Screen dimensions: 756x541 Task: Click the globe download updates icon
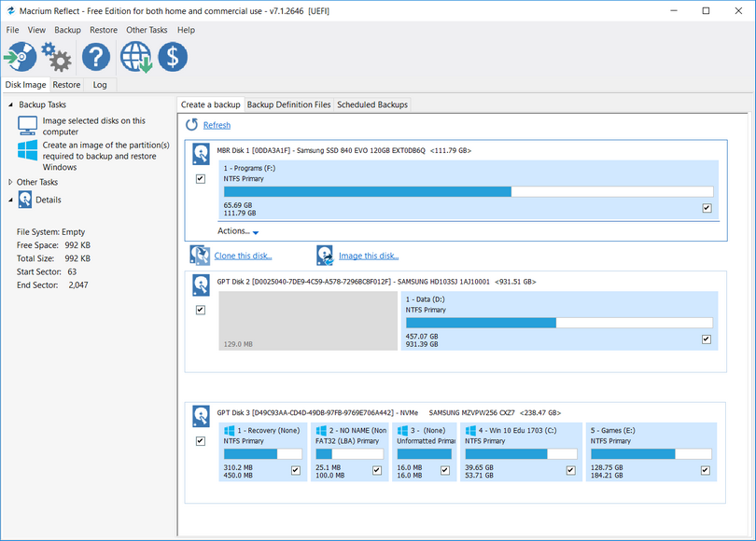pyautogui.click(x=136, y=57)
